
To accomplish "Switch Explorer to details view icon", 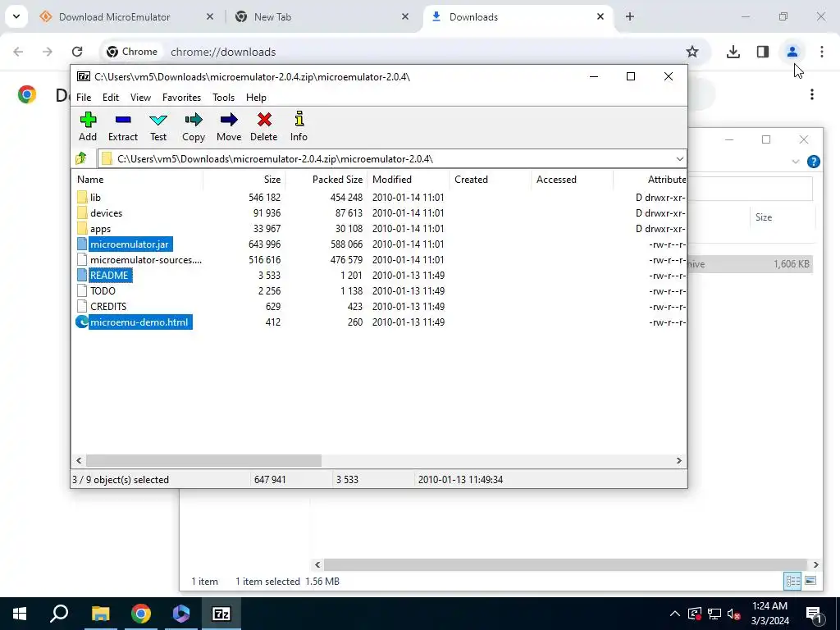I will (x=792, y=581).
